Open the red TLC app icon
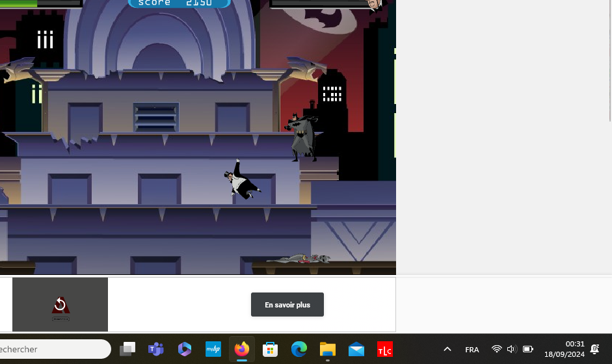 pos(384,349)
